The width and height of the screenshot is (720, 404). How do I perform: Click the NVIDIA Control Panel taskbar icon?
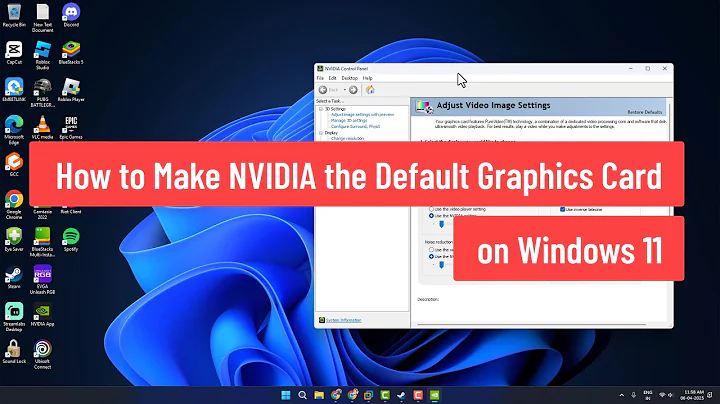coord(434,395)
